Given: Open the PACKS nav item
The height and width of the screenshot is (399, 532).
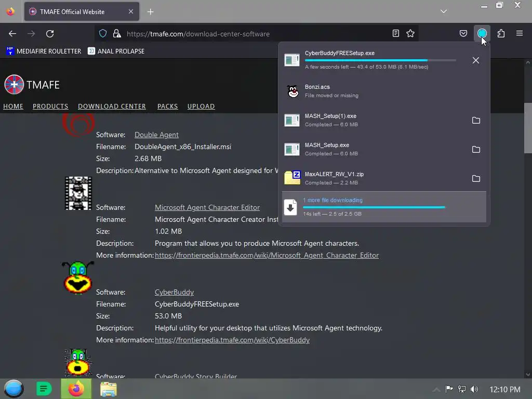Looking at the screenshot, I should (x=168, y=106).
